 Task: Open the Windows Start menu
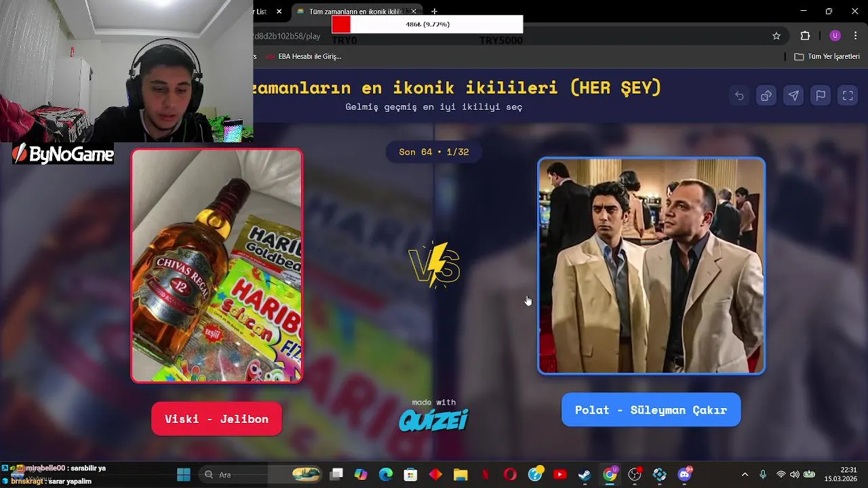point(184,474)
